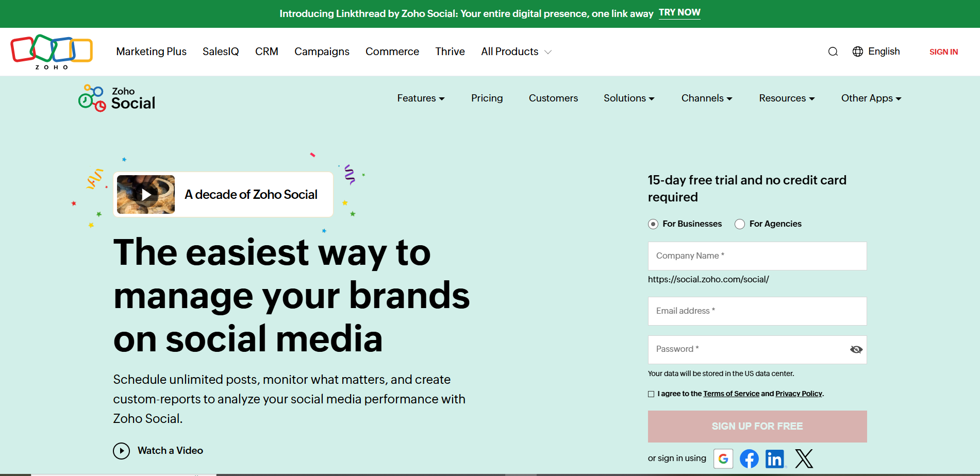This screenshot has width=980, height=476.
Task: Focus the Email address field
Action: (757, 311)
